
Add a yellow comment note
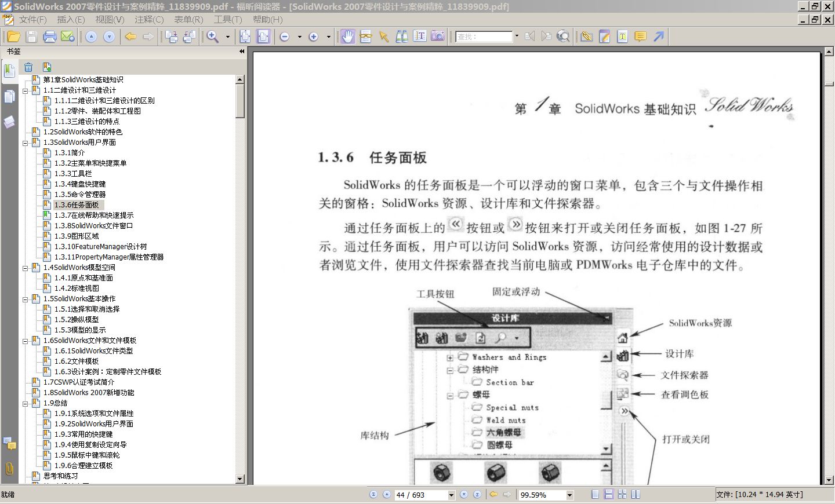pos(640,36)
